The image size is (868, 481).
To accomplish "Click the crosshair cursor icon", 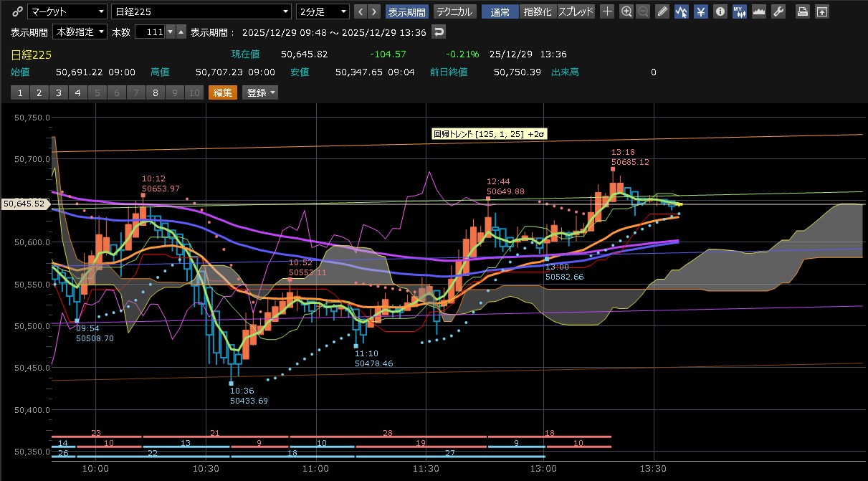I will click(x=607, y=11).
